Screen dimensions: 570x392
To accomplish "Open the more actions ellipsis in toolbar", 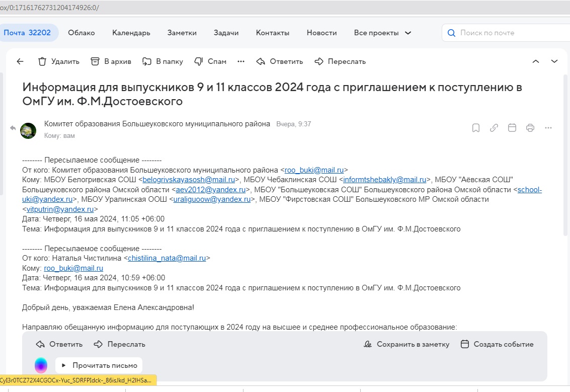I will (241, 61).
